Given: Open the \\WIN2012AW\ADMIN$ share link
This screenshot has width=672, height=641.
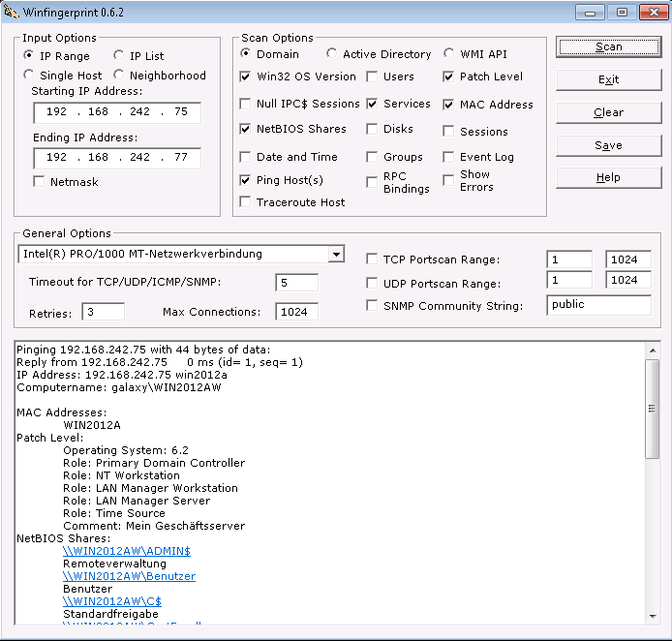Looking at the screenshot, I should click(x=127, y=551).
